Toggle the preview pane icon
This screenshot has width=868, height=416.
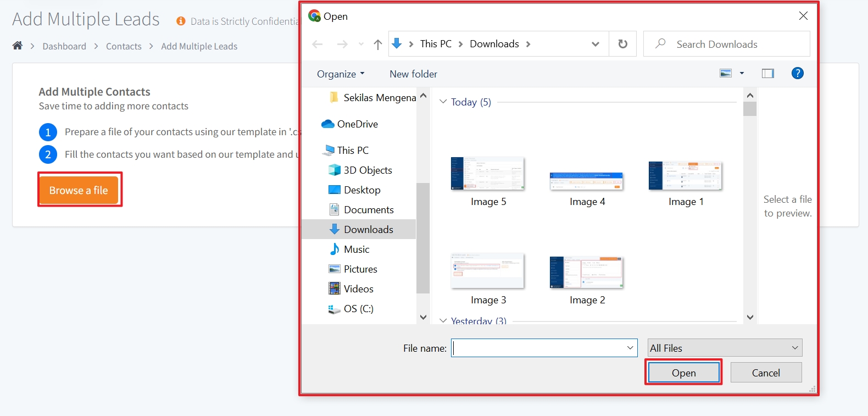coord(767,73)
